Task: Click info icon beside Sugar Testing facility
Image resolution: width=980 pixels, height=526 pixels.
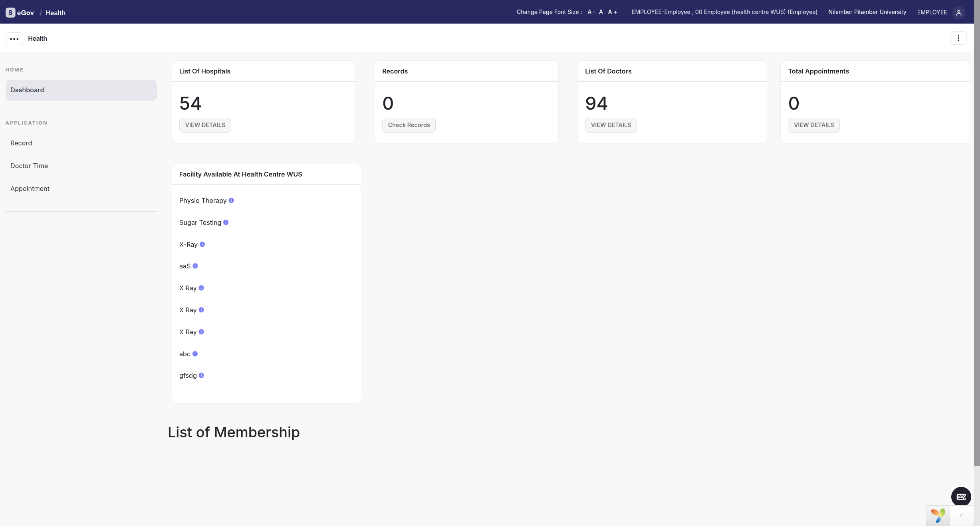Action: (225, 222)
